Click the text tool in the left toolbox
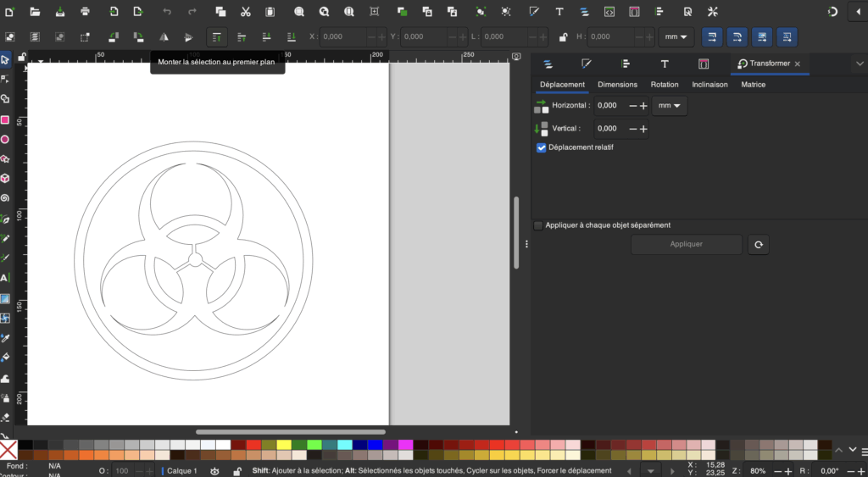Screen dimensions: 868x477 [5, 278]
